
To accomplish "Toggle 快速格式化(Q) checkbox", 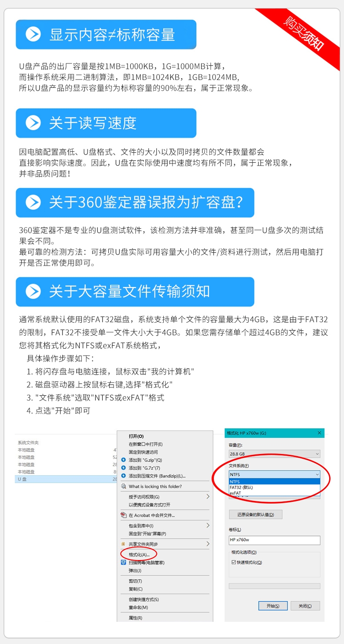I will (233, 562).
